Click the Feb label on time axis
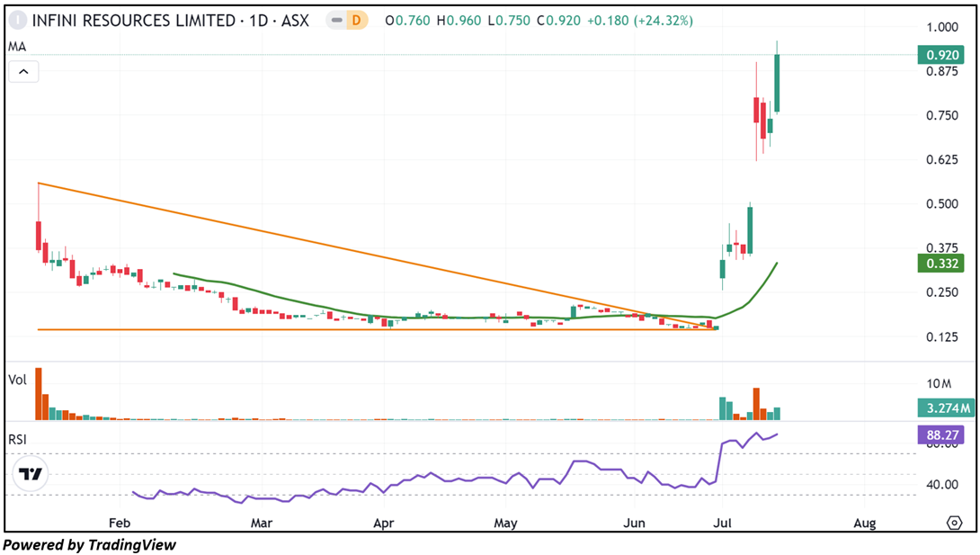980x555 pixels. click(x=120, y=523)
